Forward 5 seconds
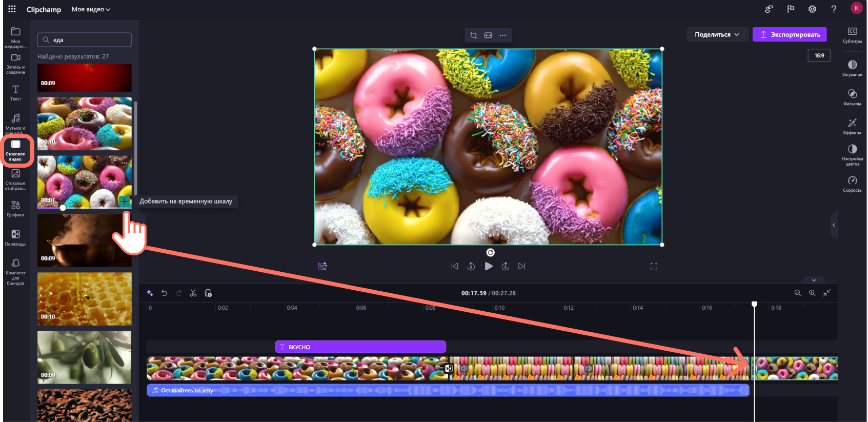This screenshot has height=422, width=868. point(506,266)
